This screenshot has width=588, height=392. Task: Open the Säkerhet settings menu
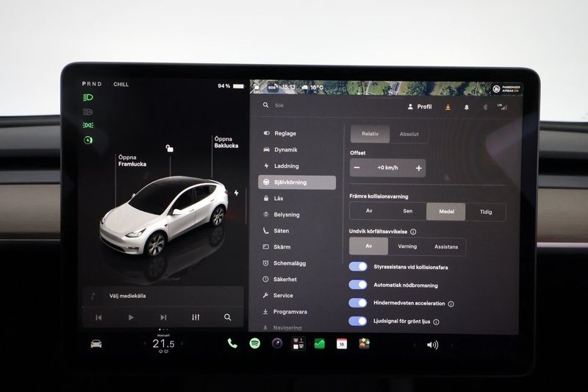pyautogui.click(x=280, y=279)
